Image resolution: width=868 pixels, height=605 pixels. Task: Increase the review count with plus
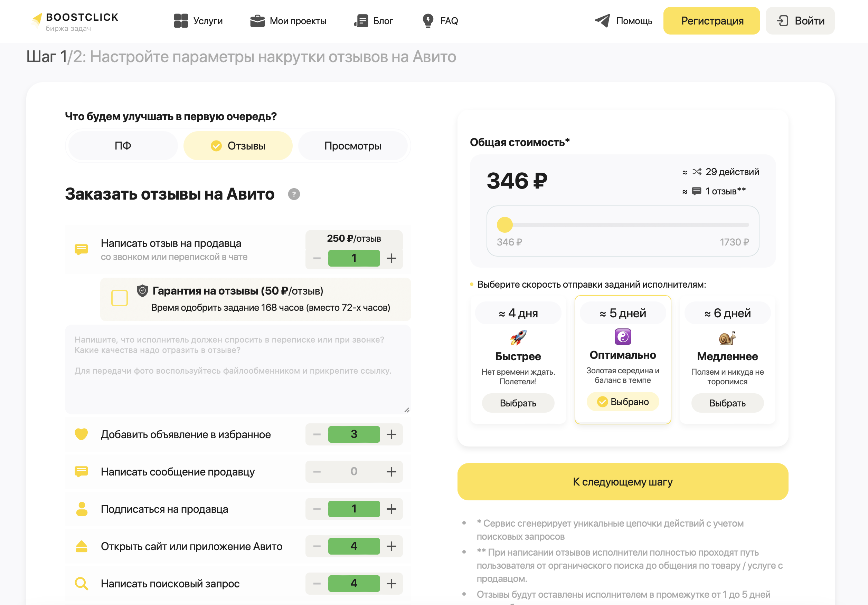[391, 259]
